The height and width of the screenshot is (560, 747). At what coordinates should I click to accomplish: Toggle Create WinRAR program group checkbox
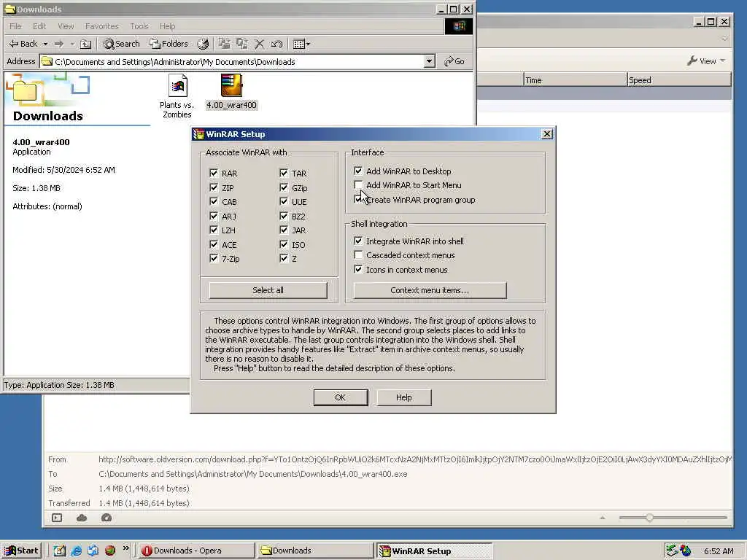click(357, 200)
